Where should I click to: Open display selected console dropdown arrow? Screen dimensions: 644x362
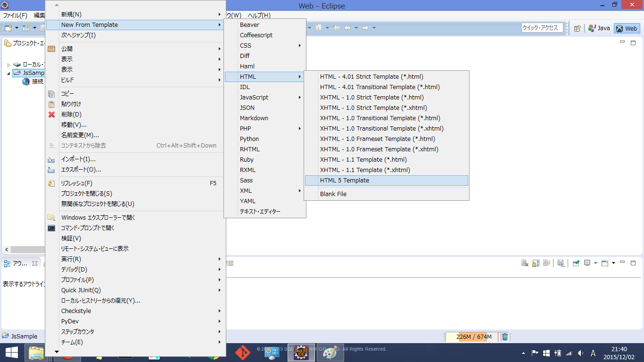(595, 263)
